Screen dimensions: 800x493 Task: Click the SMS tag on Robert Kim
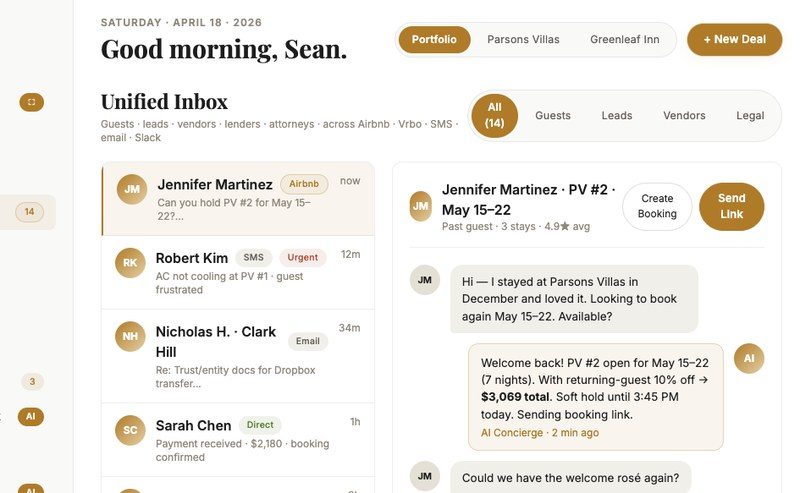click(x=254, y=257)
